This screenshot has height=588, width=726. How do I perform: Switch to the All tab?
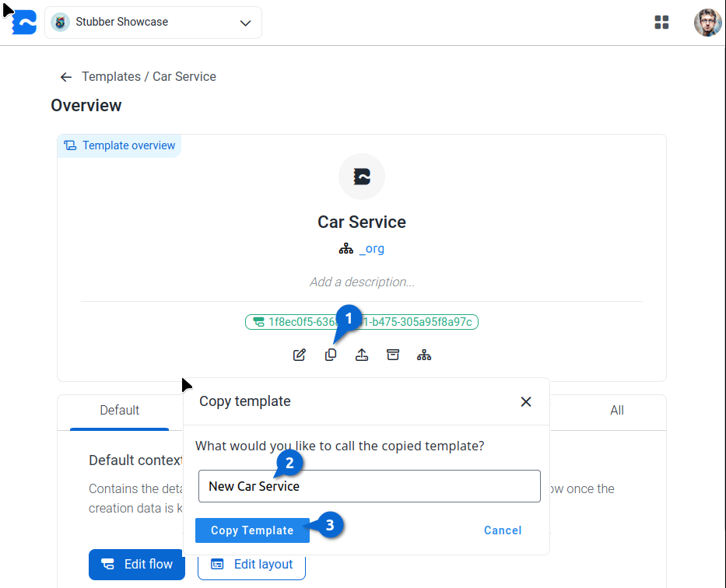(x=617, y=411)
